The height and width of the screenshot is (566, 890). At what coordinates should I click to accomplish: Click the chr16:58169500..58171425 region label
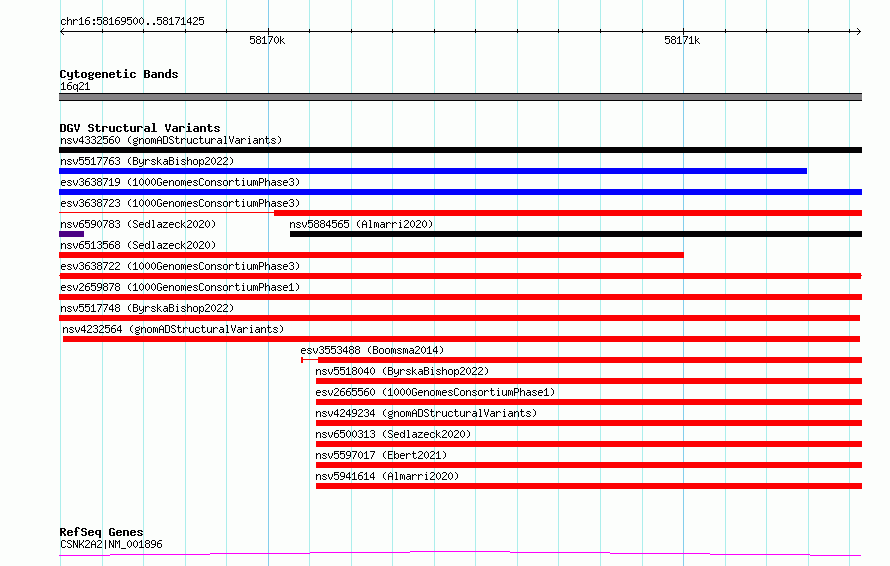coord(132,22)
